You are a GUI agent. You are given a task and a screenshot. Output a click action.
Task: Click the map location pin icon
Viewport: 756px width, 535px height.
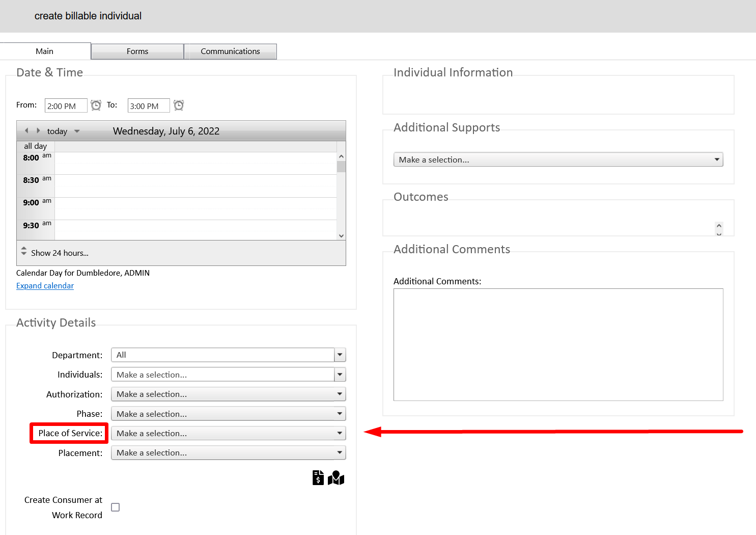[x=336, y=478]
